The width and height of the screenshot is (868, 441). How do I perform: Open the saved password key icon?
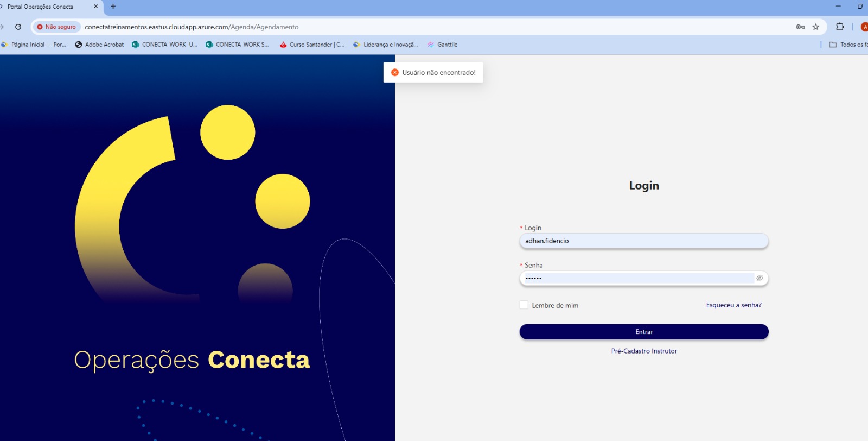click(800, 27)
